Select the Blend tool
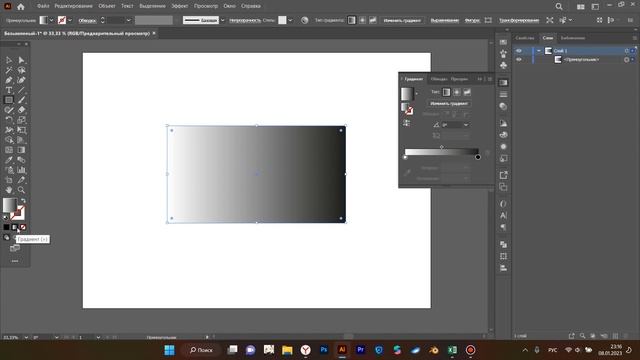Image resolution: width=640 pixels, height=360 pixels. point(22,160)
